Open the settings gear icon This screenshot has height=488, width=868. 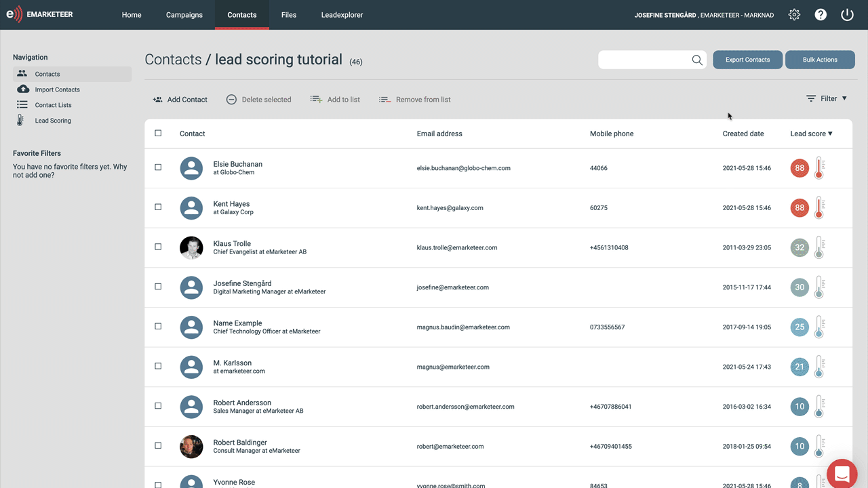click(x=794, y=14)
